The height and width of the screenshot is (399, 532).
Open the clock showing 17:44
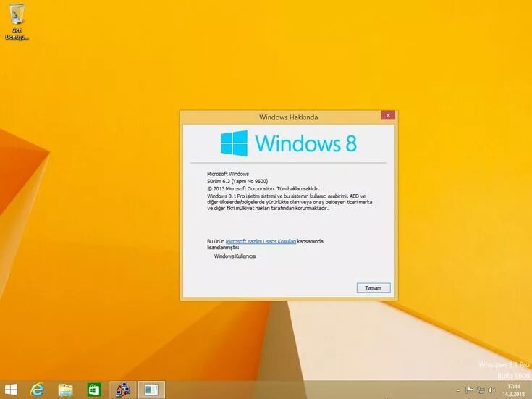click(x=514, y=390)
